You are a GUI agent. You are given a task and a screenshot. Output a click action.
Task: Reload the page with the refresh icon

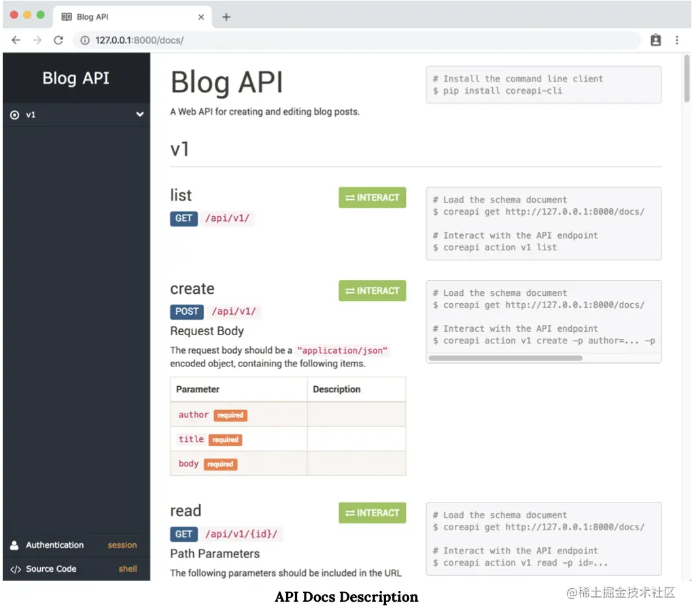(58, 40)
